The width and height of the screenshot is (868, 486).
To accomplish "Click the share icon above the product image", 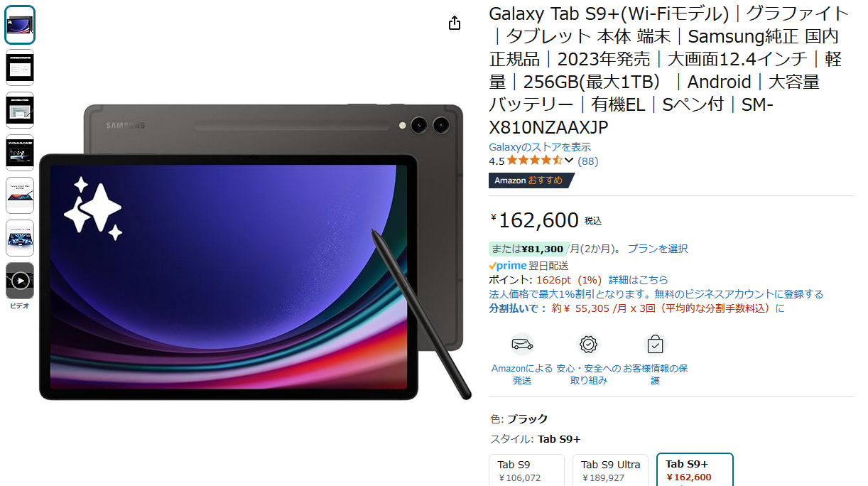I will pyautogui.click(x=455, y=23).
